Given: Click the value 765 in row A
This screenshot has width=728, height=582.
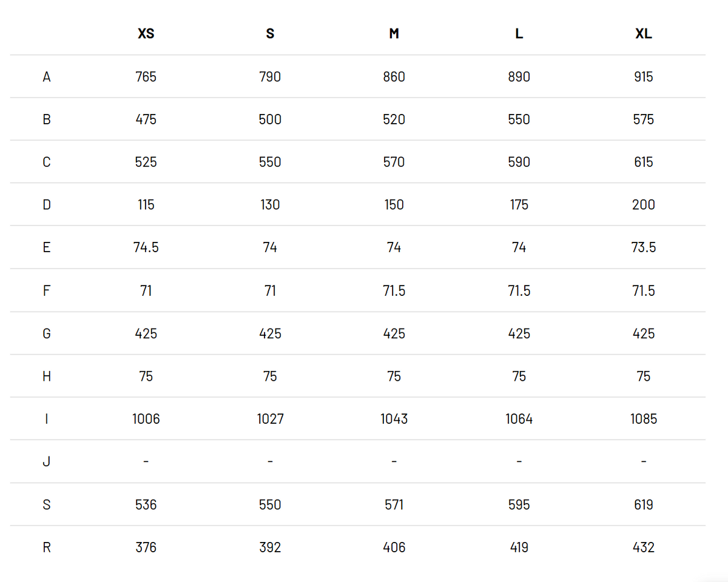Looking at the screenshot, I should (146, 77).
